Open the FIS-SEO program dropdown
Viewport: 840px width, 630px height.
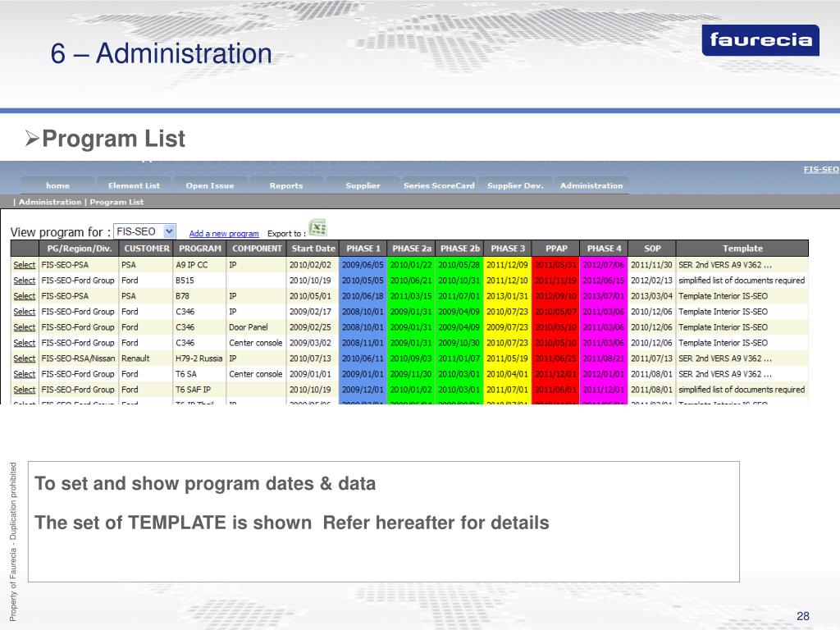(169, 232)
